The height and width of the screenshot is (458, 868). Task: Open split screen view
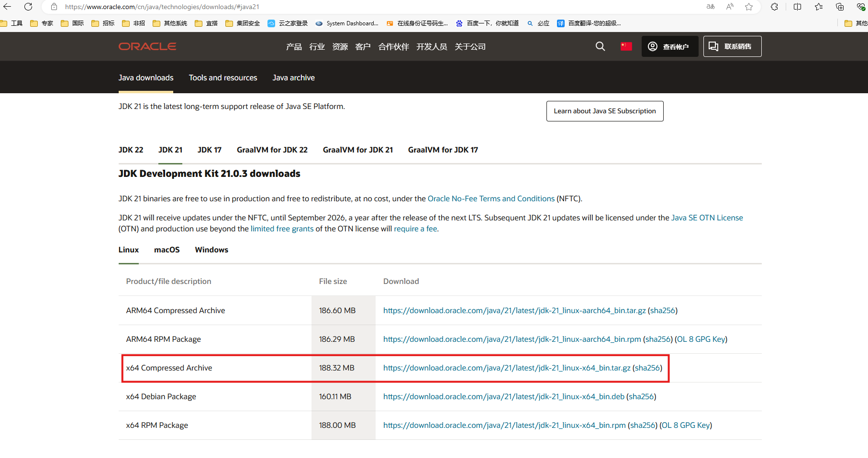(797, 7)
